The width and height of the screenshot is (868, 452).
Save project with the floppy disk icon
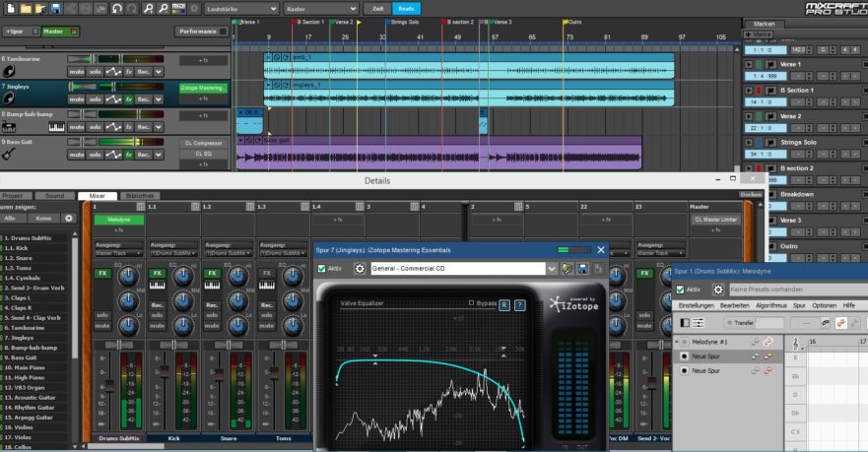pos(55,8)
